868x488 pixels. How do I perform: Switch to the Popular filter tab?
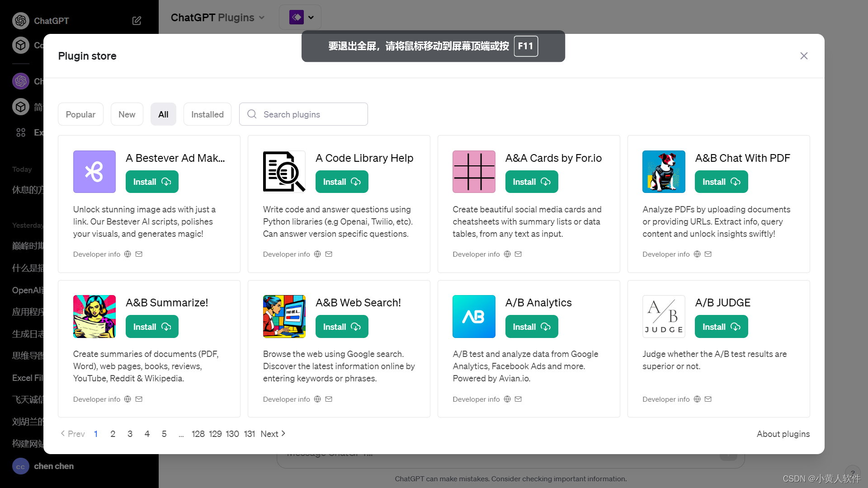click(x=80, y=114)
